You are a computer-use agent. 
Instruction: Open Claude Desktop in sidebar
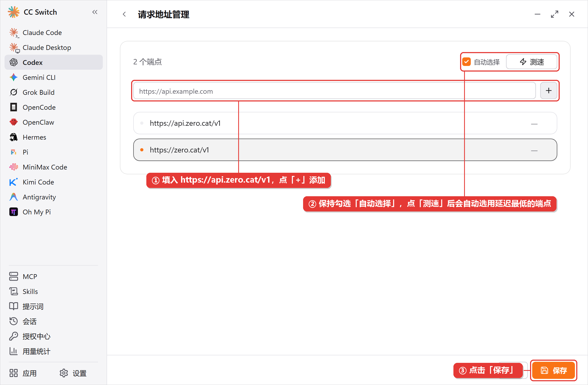pos(54,48)
